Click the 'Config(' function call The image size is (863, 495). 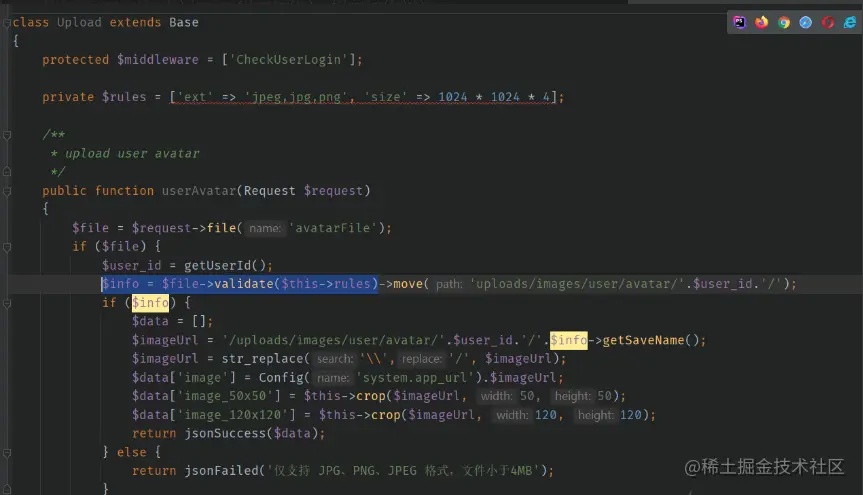click(284, 377)
